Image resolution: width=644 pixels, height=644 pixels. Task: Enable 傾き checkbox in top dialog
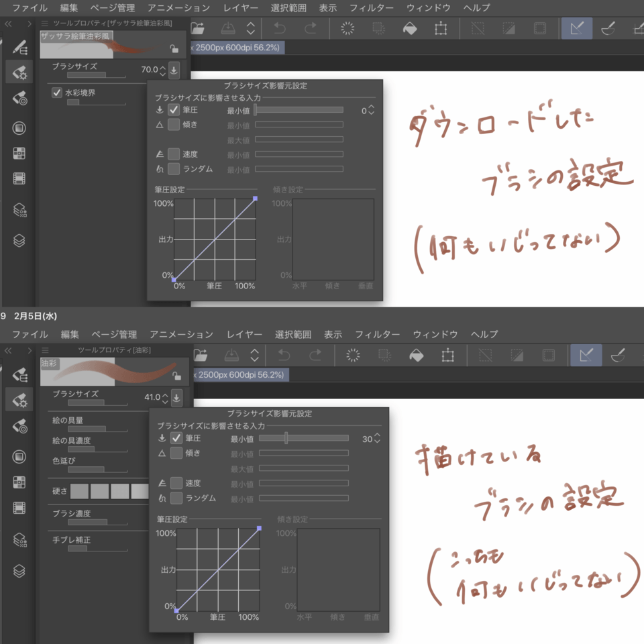(174, 125)
